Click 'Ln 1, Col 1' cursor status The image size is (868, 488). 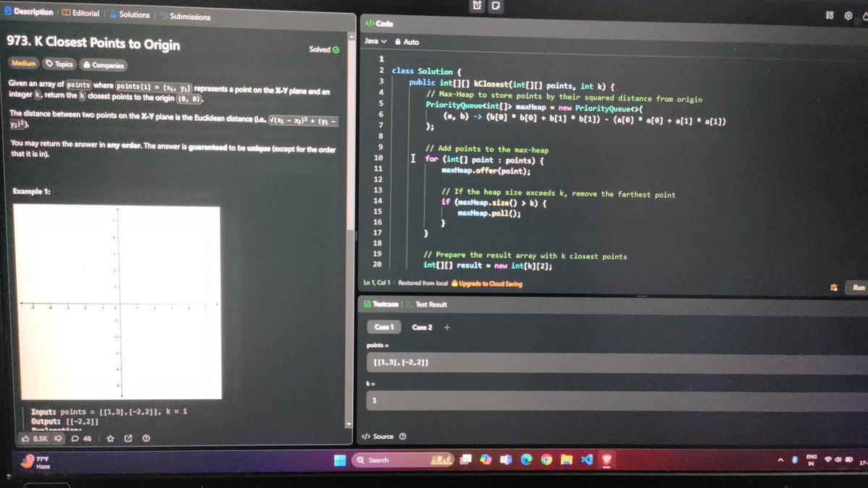click(x=376, y=283)
